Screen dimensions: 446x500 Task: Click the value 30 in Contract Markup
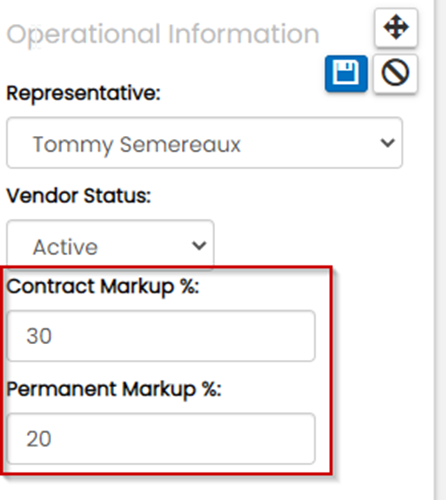tap(39, 336)
